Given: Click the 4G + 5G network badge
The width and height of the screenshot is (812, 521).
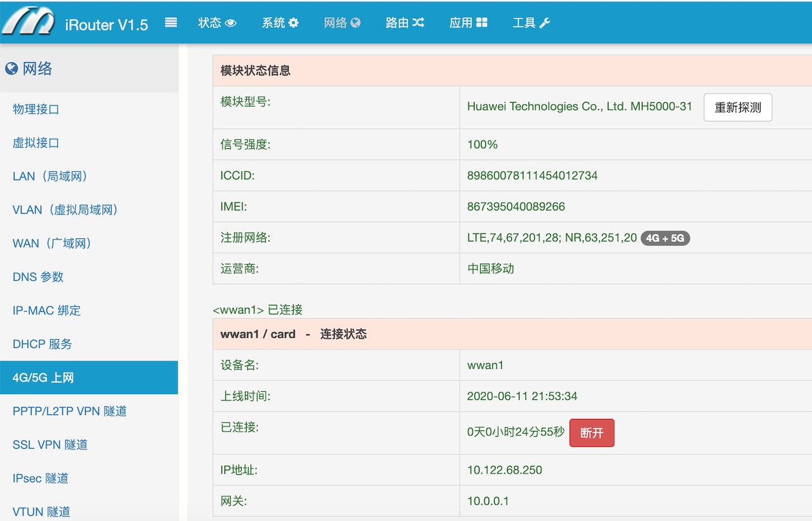Looking at the screenshot, I should tap(665, 238).
